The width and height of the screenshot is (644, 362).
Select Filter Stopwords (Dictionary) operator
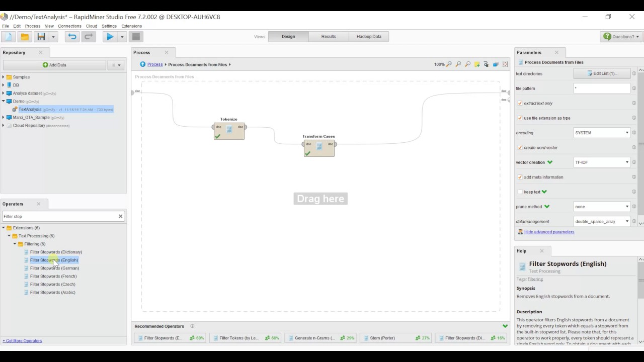tap(56, 252)
